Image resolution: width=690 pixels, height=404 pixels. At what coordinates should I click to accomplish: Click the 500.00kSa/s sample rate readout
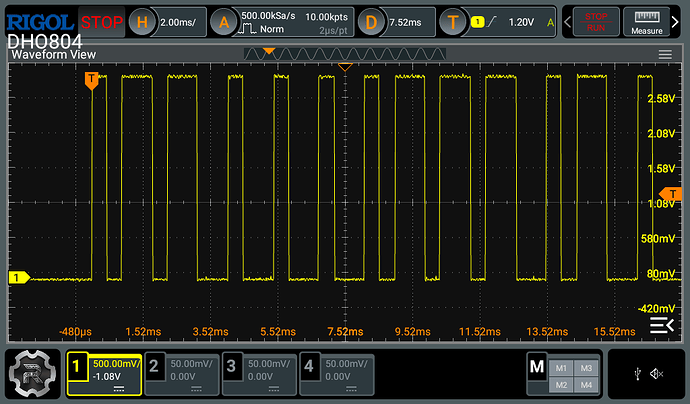click(x=268, y=16)
